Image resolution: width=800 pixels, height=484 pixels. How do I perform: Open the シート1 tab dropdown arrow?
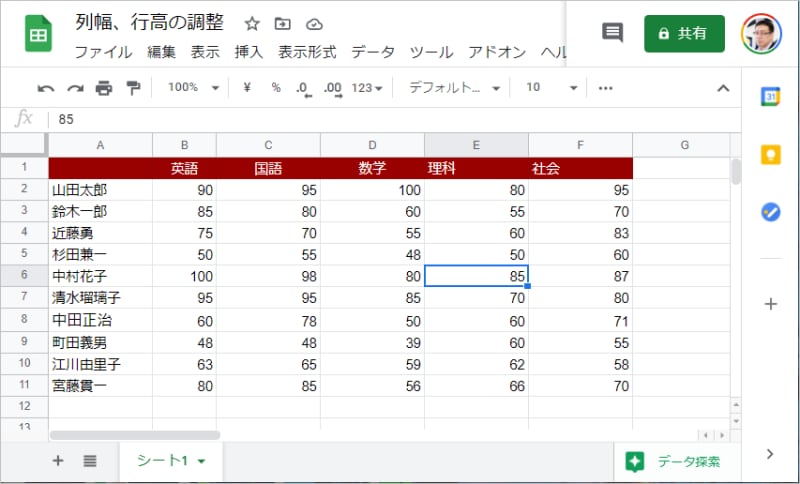point(202,462)
